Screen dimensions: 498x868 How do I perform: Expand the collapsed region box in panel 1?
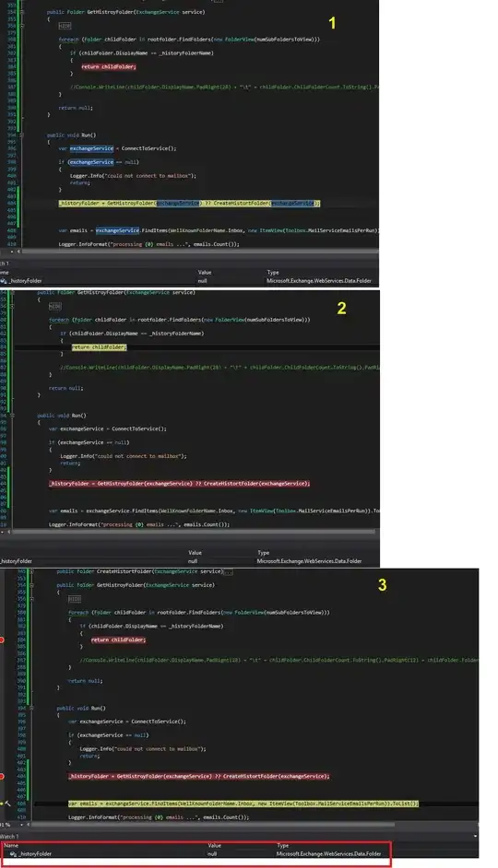click(x=65, y=26)
